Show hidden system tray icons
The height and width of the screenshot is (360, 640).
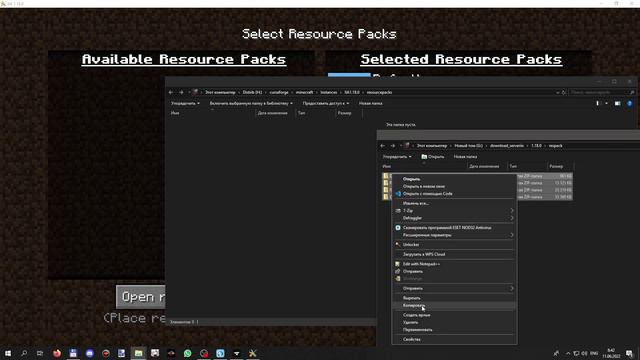(x=568, y=353)
